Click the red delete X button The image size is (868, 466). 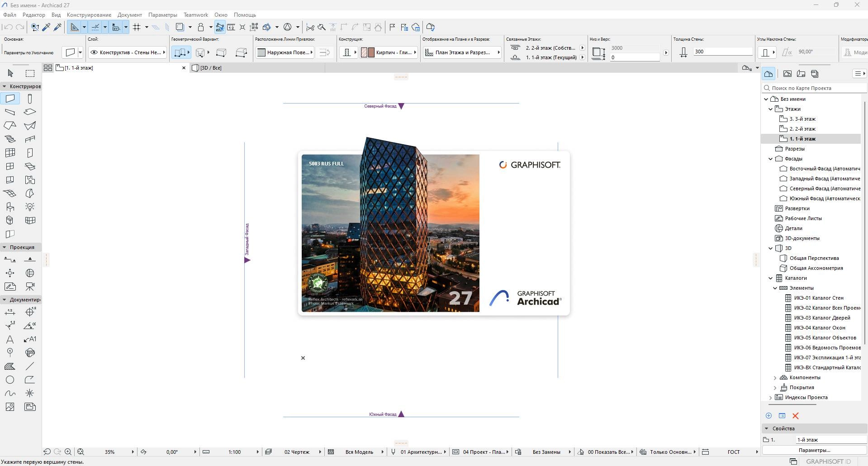(x=796, y=416)
